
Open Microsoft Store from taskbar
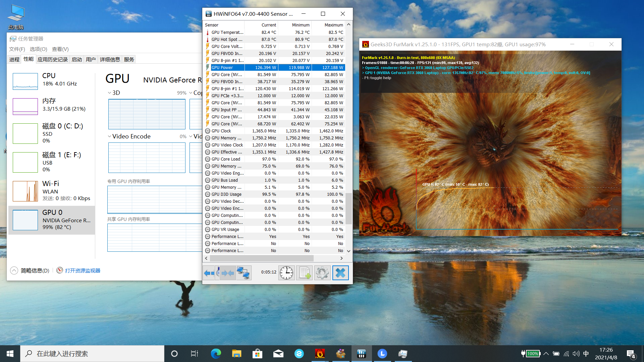tap(258, 354)
